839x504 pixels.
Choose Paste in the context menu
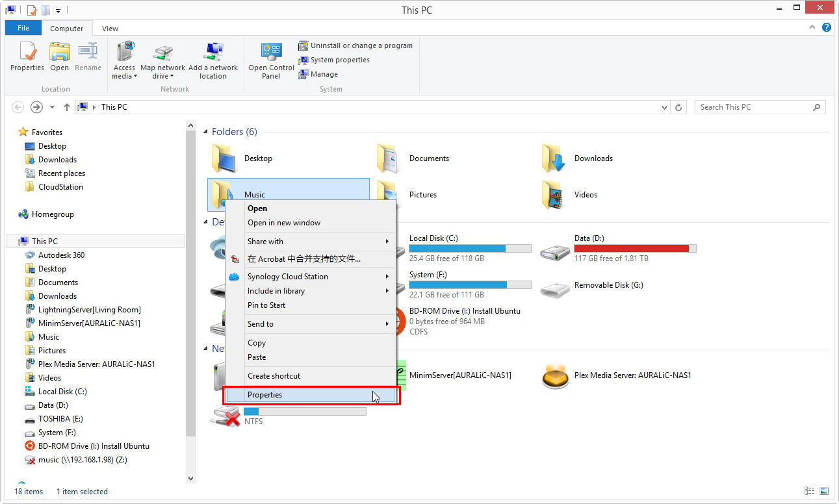(x=311, y=357)
